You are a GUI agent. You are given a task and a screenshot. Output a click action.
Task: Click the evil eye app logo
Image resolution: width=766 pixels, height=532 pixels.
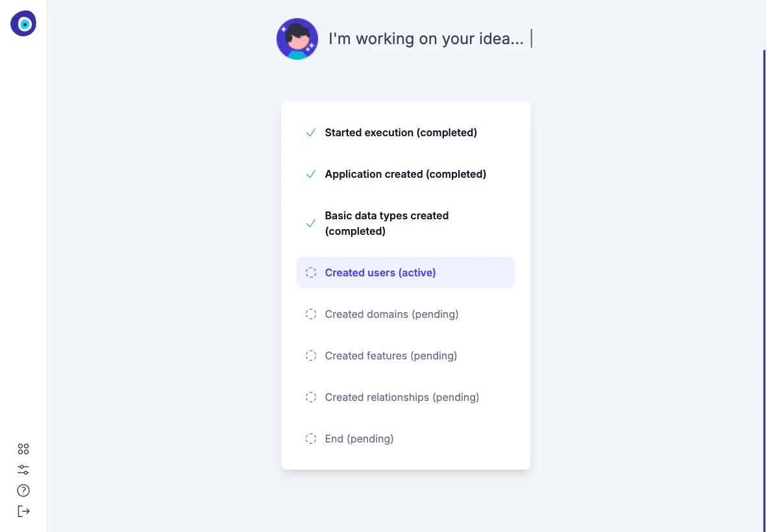(23, 23)
